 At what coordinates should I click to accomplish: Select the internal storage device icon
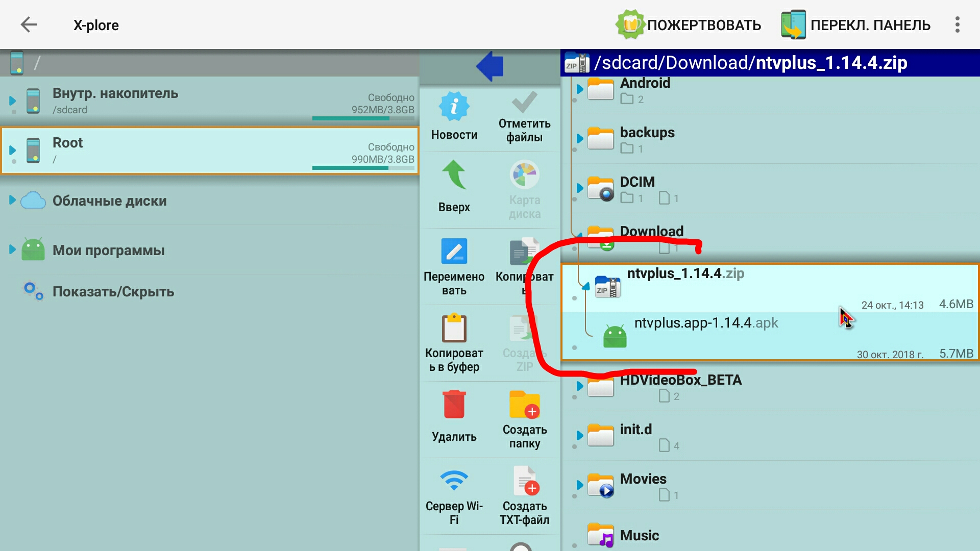[33, 101]
